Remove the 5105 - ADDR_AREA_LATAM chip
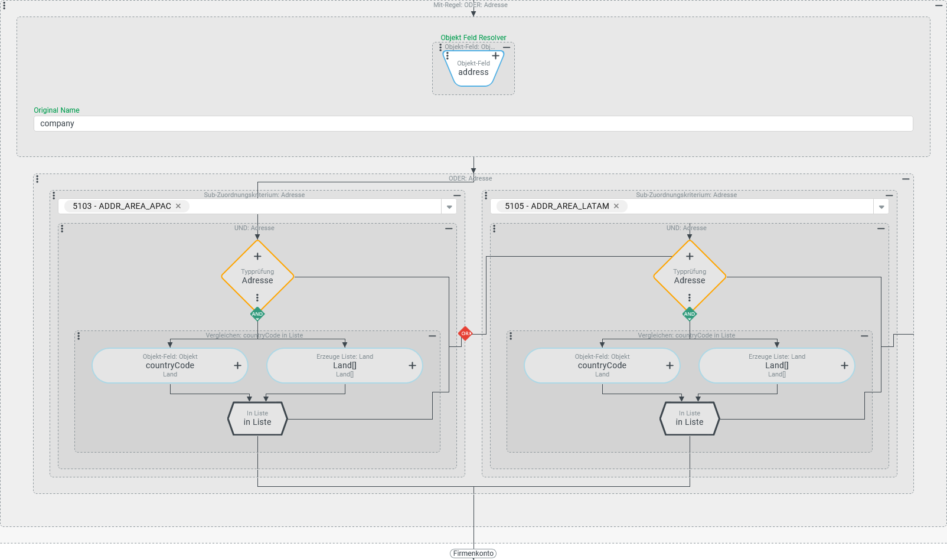 pyautogui.click(x=616, y=206)
